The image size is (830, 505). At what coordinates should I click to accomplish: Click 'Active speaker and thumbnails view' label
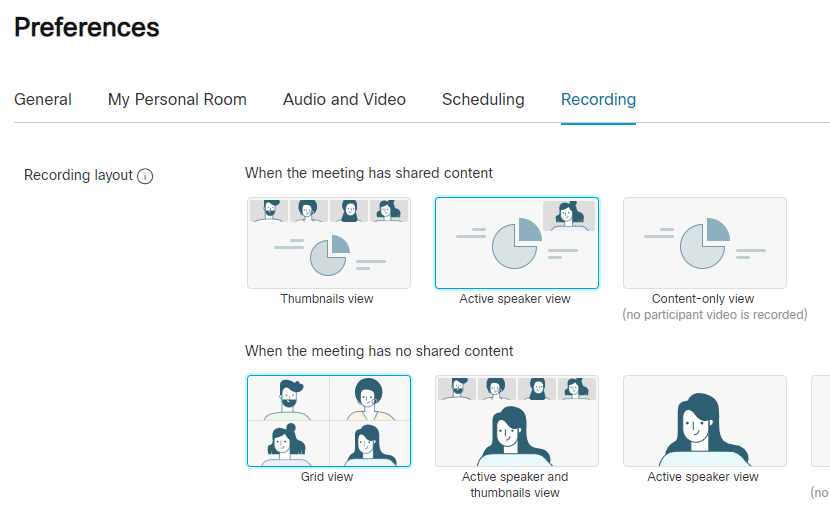pos(515,484)
